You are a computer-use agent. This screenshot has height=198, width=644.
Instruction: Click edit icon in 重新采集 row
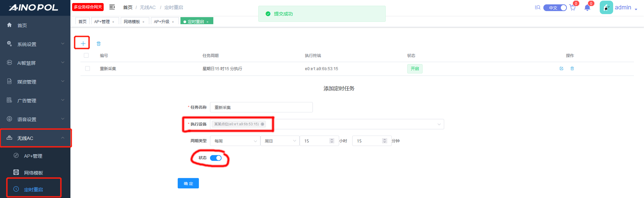(x=561, y=68)
